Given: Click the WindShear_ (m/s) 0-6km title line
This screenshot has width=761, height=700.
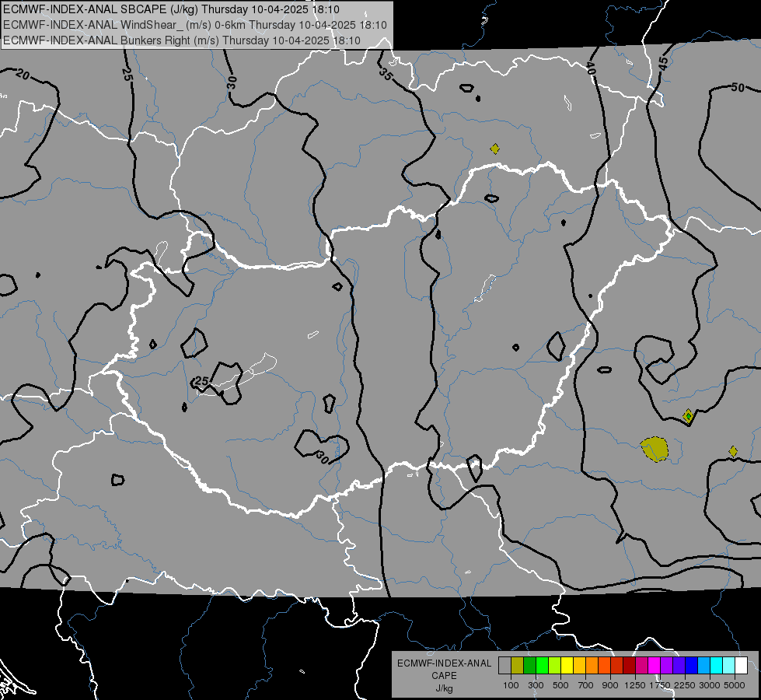Looking at the screenshot, I should click(195, 25).
